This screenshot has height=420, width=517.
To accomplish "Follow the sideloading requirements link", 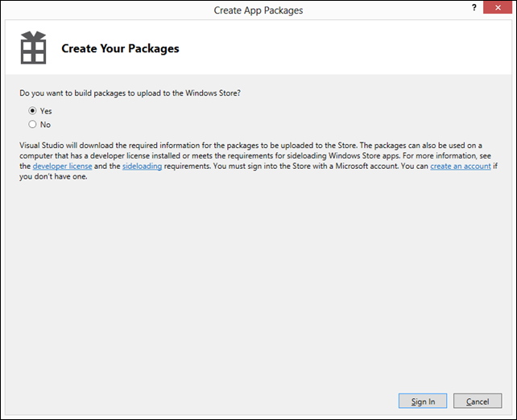I will tap(142, 166).
